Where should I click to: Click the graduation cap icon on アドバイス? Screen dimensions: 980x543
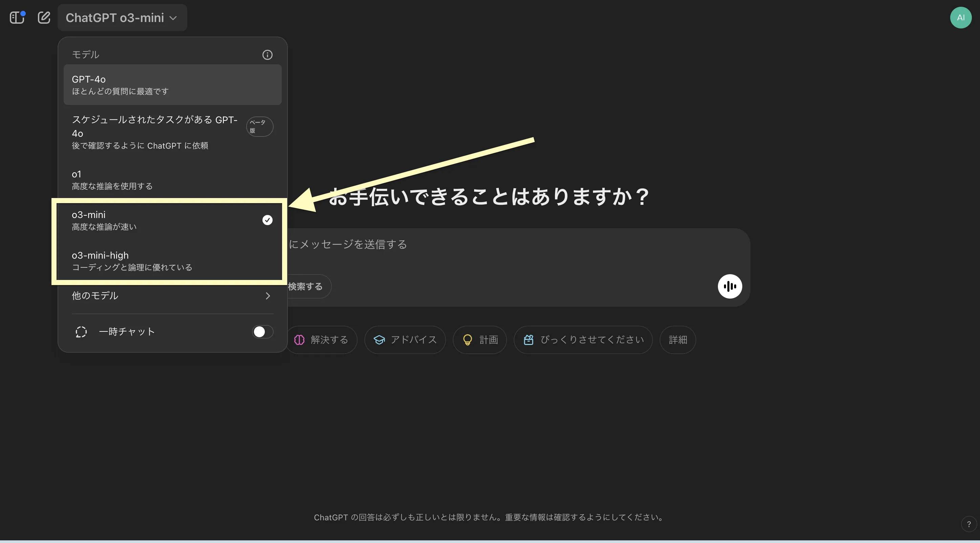pyautogui.click(x=379, y=340)
